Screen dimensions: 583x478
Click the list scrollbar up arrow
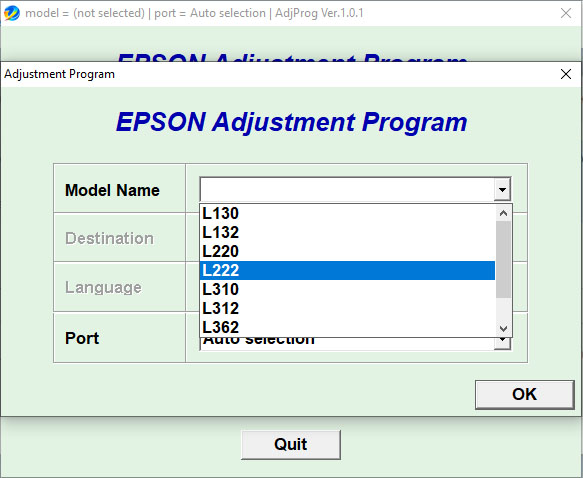[503, 213]
